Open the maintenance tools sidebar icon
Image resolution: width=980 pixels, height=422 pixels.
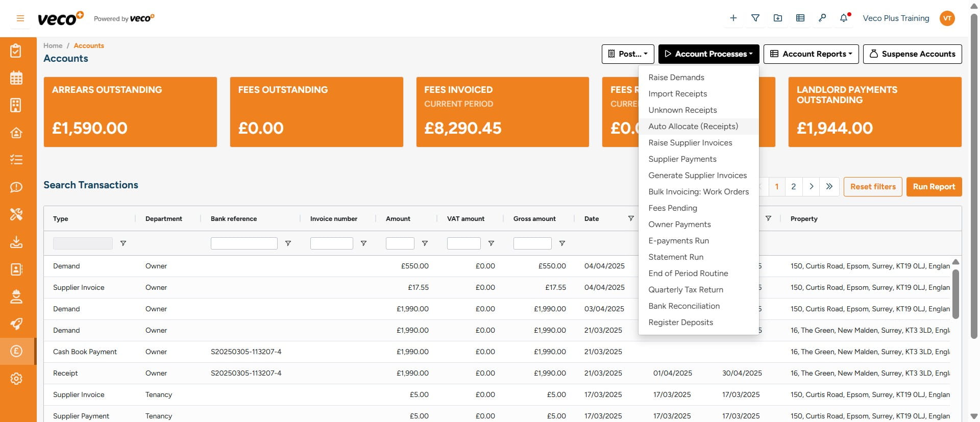pyautogui.click(x=16, y=214)
